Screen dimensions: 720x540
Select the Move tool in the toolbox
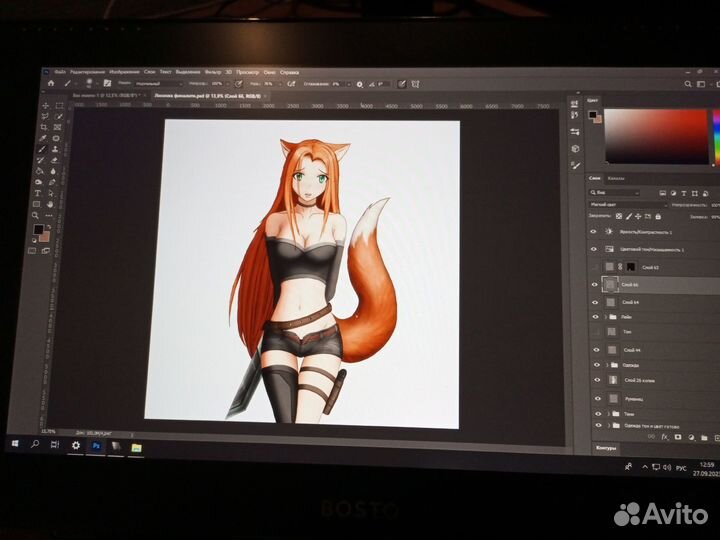click(x=45, y=106)
